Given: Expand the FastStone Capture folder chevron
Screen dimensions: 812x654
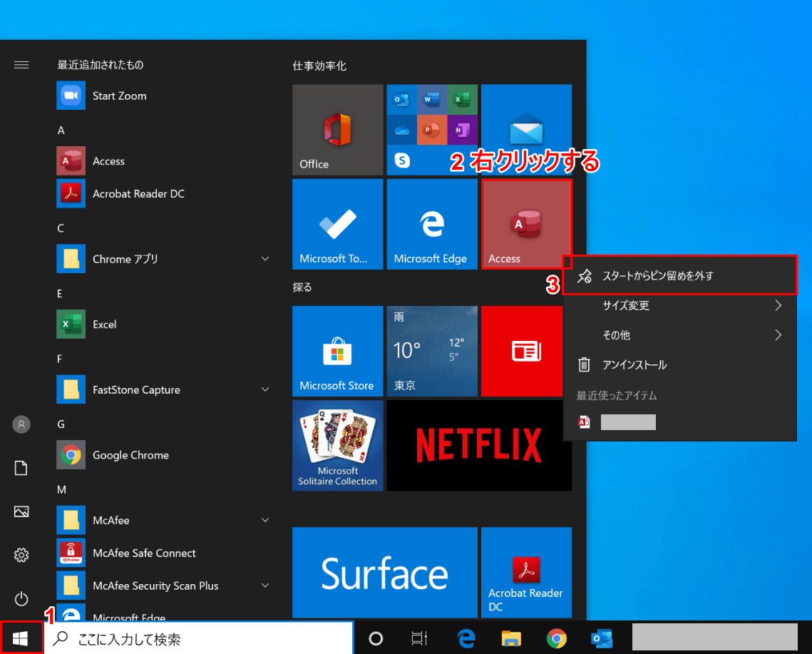Looking at the screenshot, I should (x=265, y=389).
